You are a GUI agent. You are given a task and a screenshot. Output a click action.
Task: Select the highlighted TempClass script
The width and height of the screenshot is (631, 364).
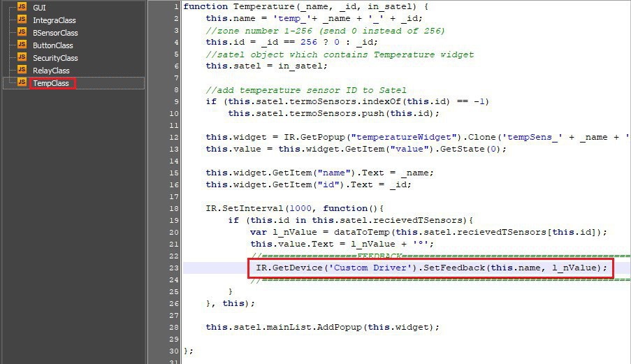point(51,83)
